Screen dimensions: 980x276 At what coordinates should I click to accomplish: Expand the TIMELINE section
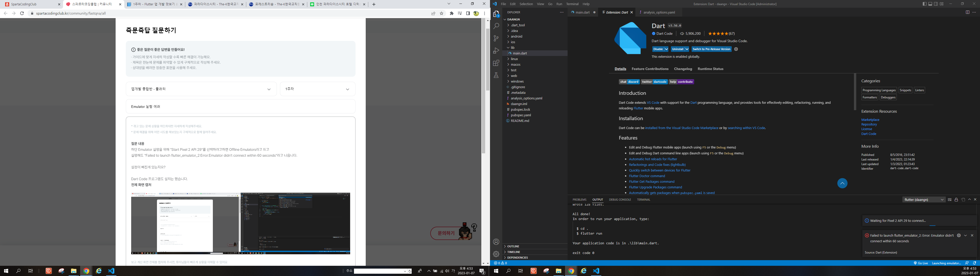[535, 252]
